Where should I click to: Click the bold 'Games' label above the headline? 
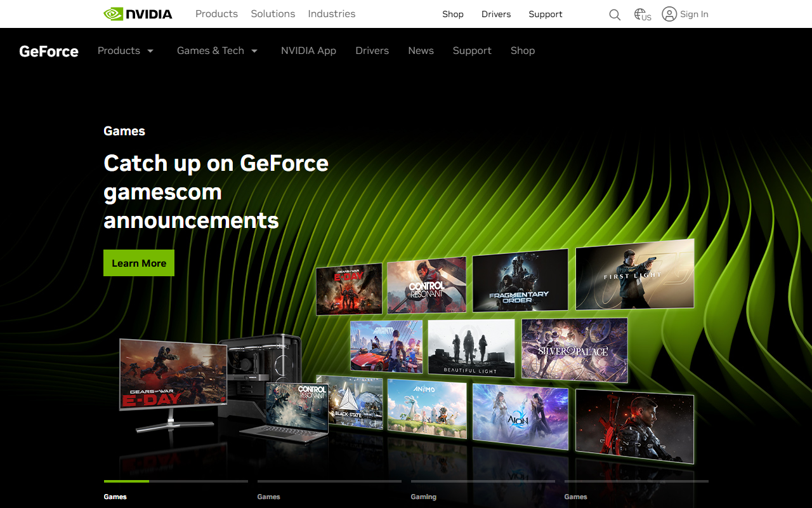tap(124, 131)
